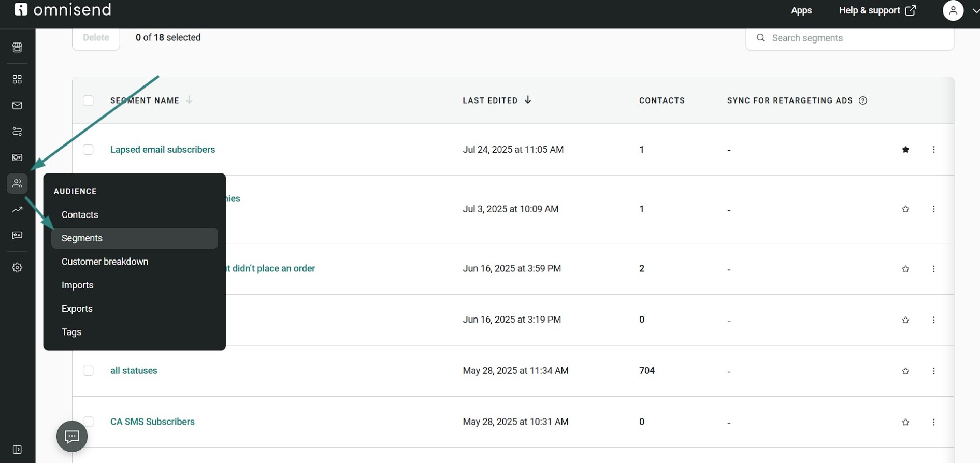Open the live chat bubble button
This screenshot has height=463, width=980.
coord(71,436)
